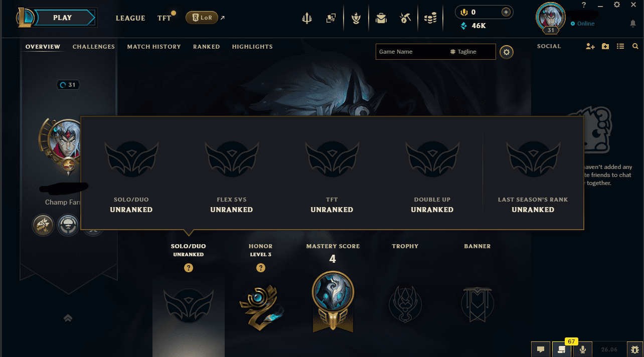Click the notifications bell icon

point(633,24)
